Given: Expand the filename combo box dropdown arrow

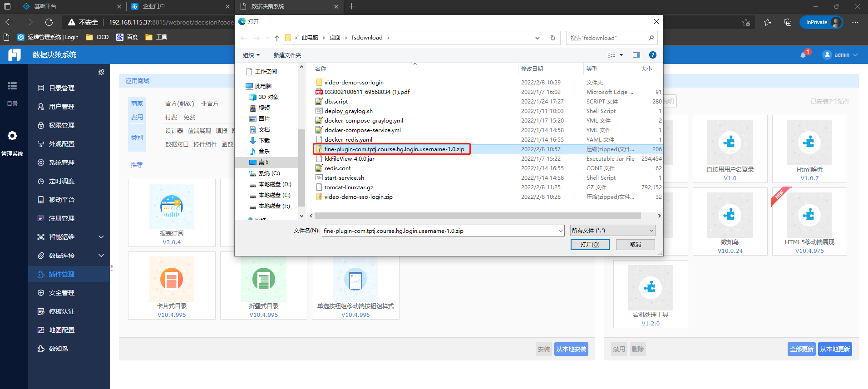Looking at the screenshot, I should 560,231.
